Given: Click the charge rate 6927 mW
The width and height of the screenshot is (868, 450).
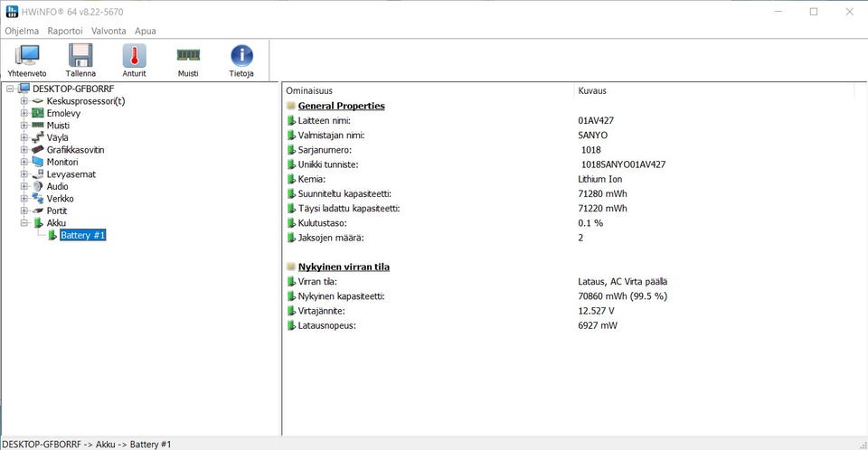Looking at the screenshot, I should 598,325.
